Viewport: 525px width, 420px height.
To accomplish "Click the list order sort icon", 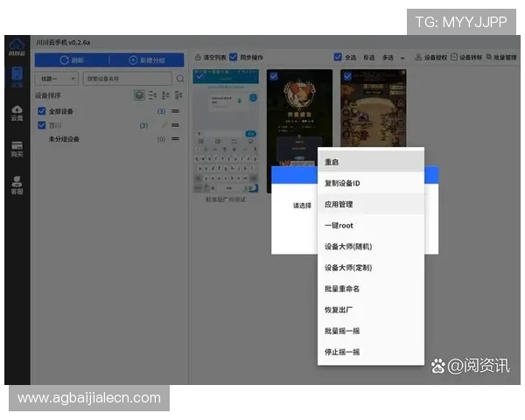I will click(x=152, y=95).
